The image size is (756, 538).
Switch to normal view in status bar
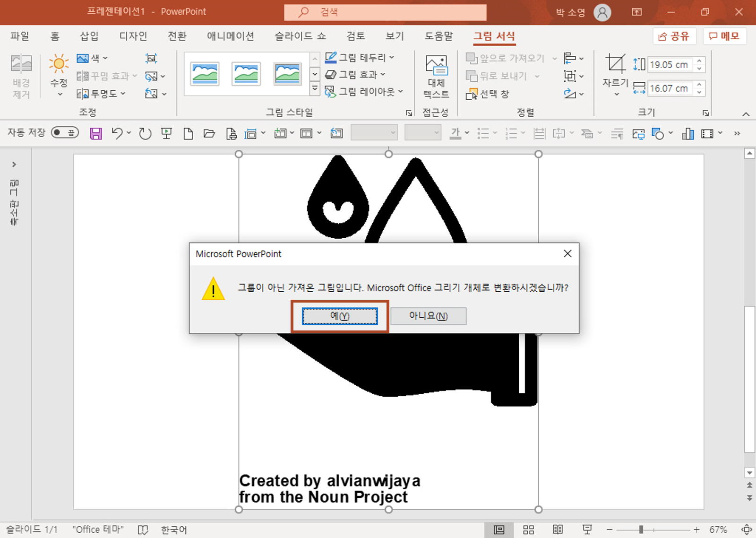499,529
